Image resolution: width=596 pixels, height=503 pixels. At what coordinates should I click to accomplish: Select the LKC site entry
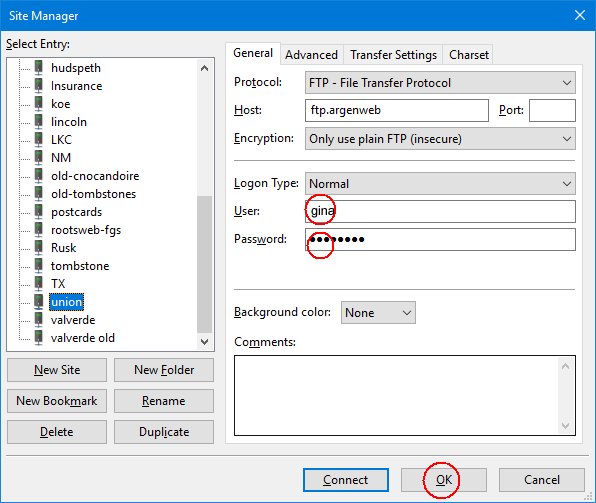coord(61,140)
